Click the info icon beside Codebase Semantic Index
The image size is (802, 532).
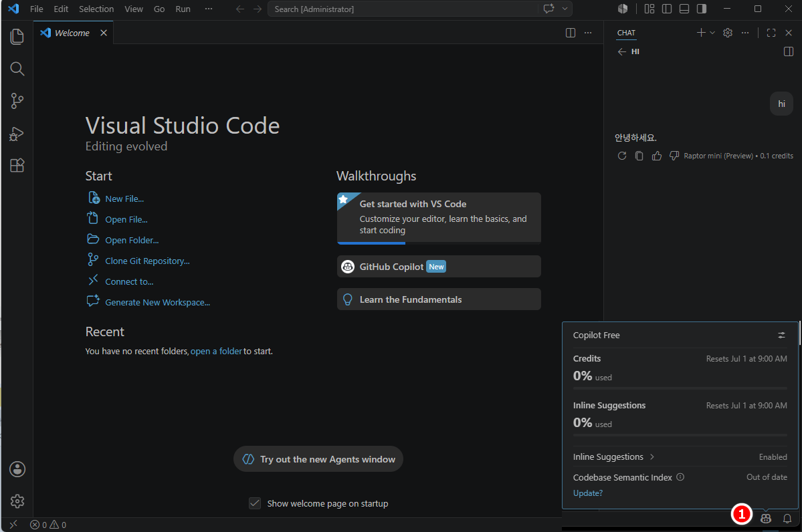pos(680,477)
